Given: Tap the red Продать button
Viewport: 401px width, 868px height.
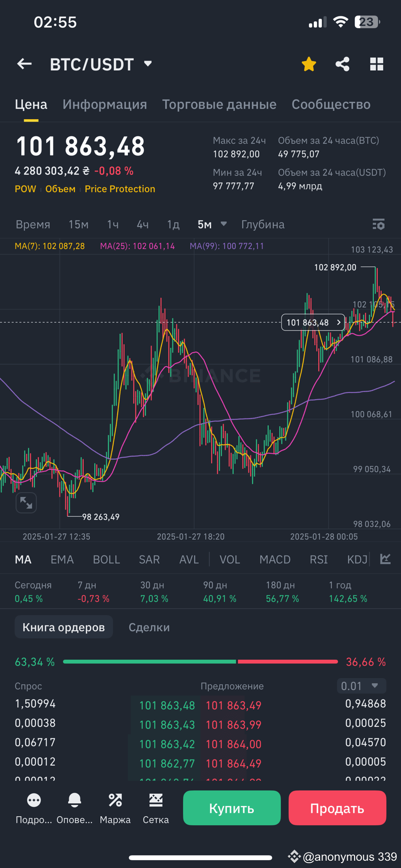Looking at the screenshot, I should click(x=337, y=808).
